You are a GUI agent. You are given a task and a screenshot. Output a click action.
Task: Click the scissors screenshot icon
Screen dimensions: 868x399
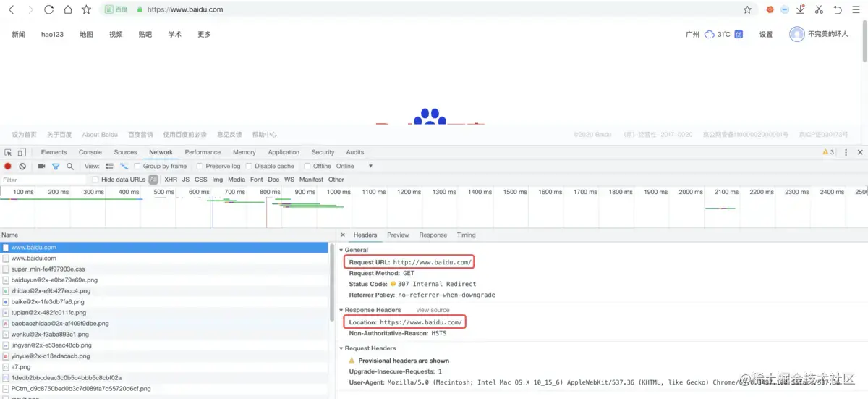click(x=819, y=9)
